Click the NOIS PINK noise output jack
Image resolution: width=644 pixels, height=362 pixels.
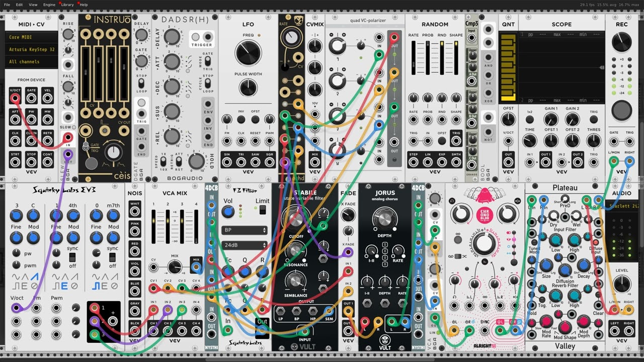click(135, 232)
